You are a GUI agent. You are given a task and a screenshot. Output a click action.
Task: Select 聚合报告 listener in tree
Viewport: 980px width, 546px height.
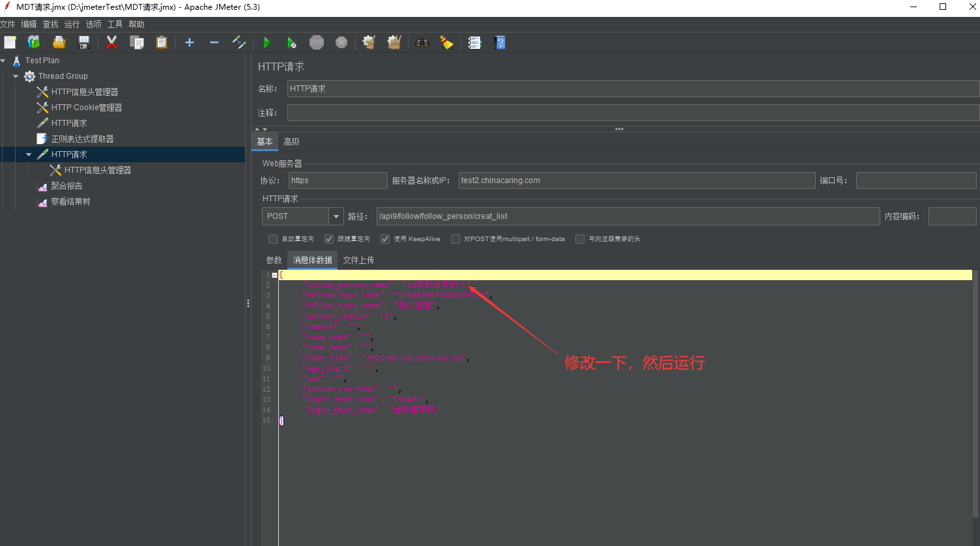[x=67, y=186]
